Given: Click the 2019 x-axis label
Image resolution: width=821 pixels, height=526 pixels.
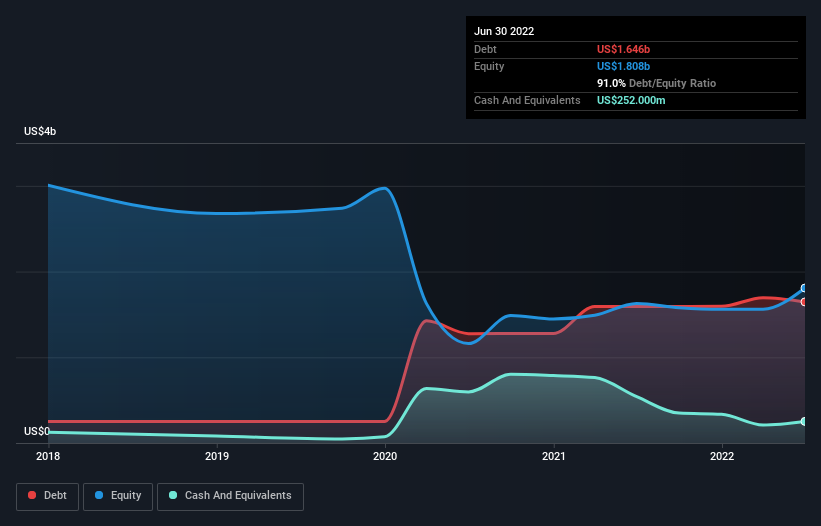Looking at the screenshot, I should tap(217, 456).
